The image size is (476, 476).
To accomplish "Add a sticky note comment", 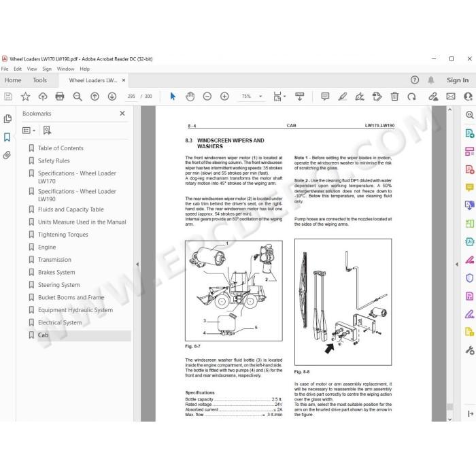I will coord(325,97).
